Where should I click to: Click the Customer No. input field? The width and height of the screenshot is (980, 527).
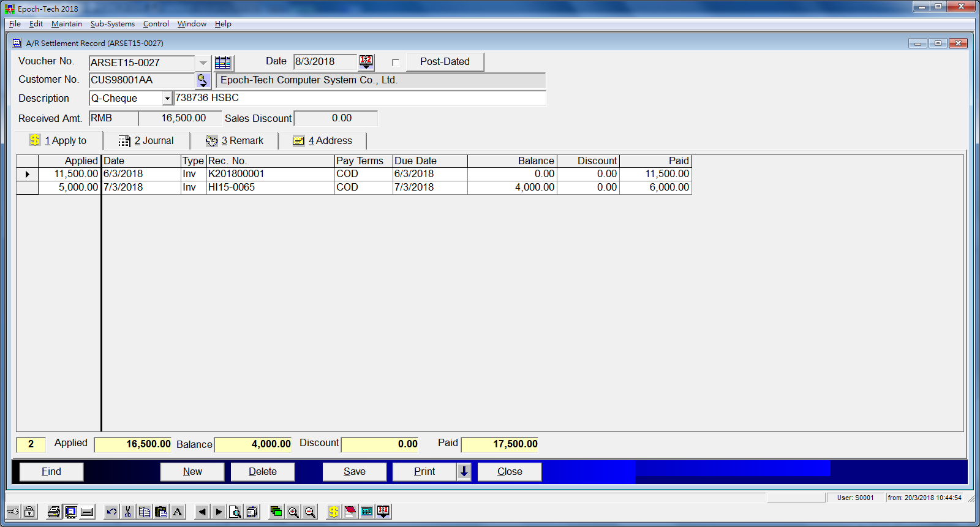point(142,80)
